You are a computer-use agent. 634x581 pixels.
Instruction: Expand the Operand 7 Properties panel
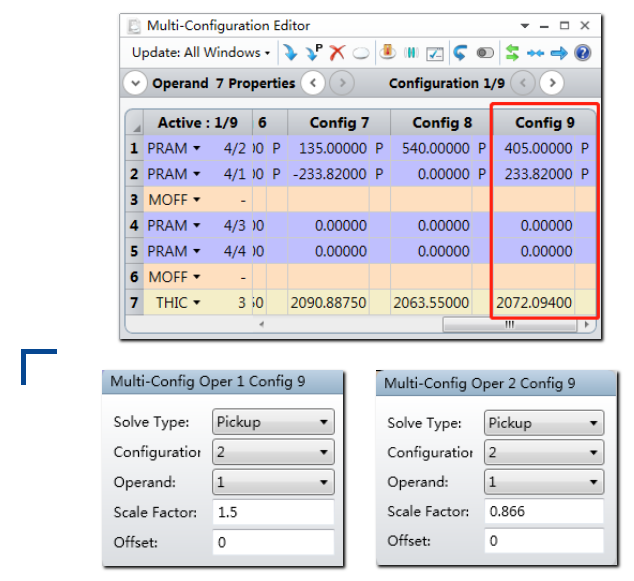point(134,83)
